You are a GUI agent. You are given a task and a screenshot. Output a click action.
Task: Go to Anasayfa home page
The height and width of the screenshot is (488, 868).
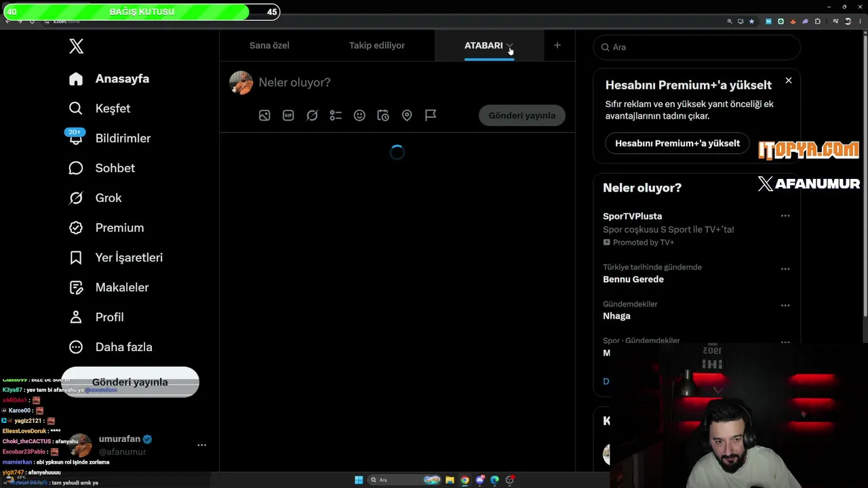109,79
